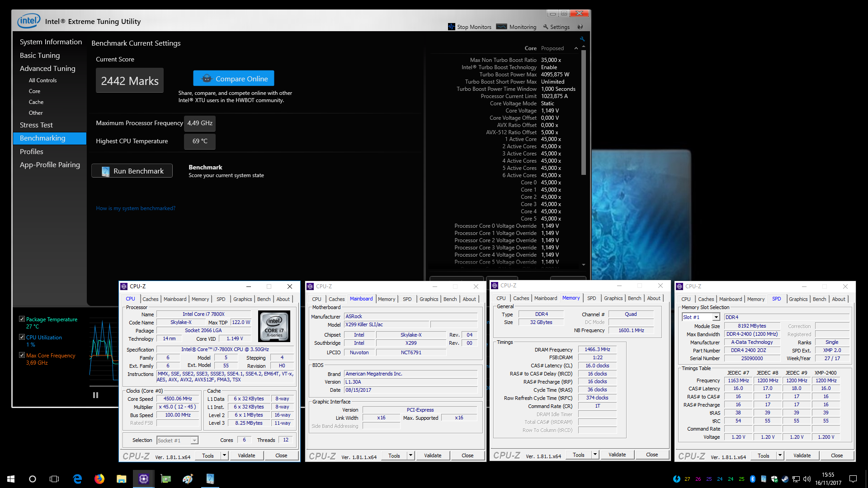Open Basic Tuning in XTU sidebar
The height and width of the screenshot is (488, 868).
[40, 55]
